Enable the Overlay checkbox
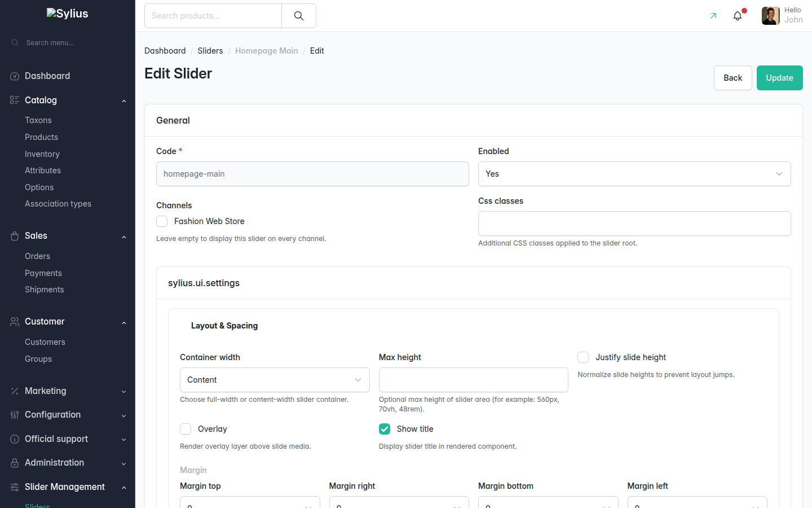The height and width of the screenshot is (508, 812). pos(186,429)
